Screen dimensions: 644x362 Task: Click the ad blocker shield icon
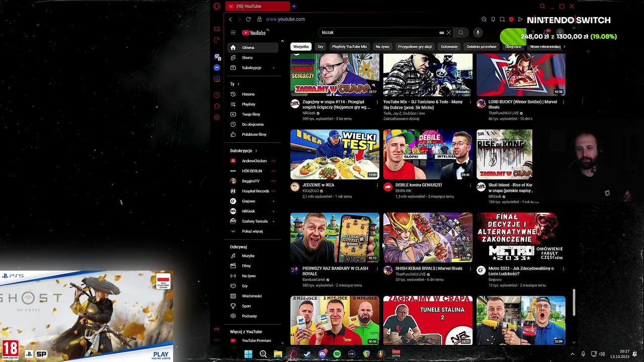click(511, 19)
